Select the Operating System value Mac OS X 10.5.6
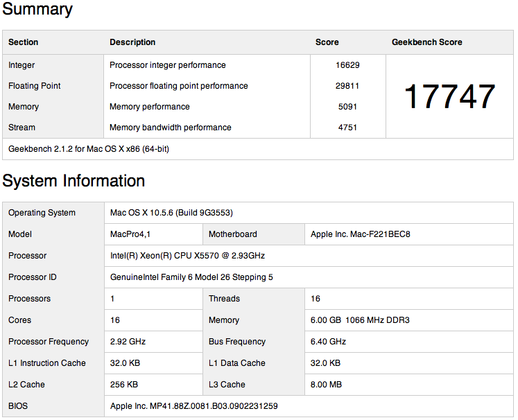 (x=176, y=213)
